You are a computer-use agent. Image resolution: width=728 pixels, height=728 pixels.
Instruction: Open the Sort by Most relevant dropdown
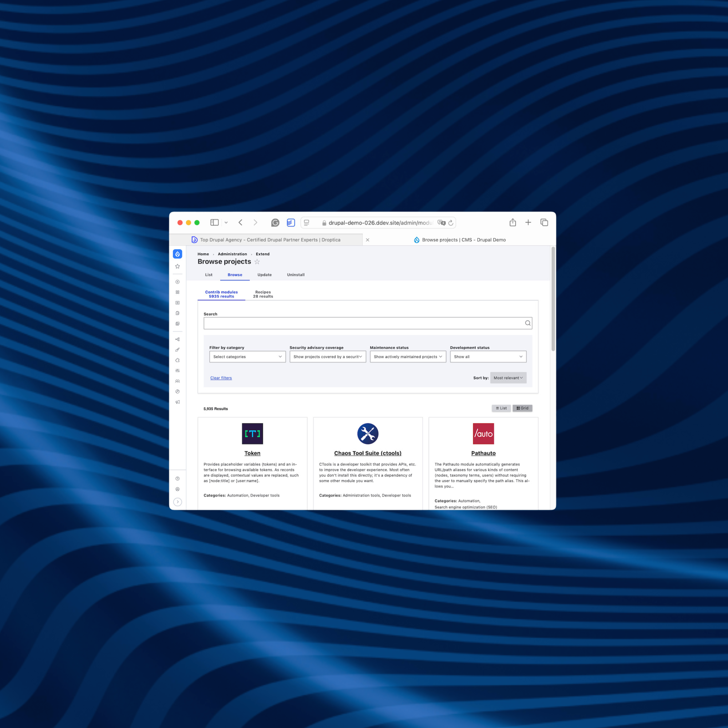[x=508, y=377]
